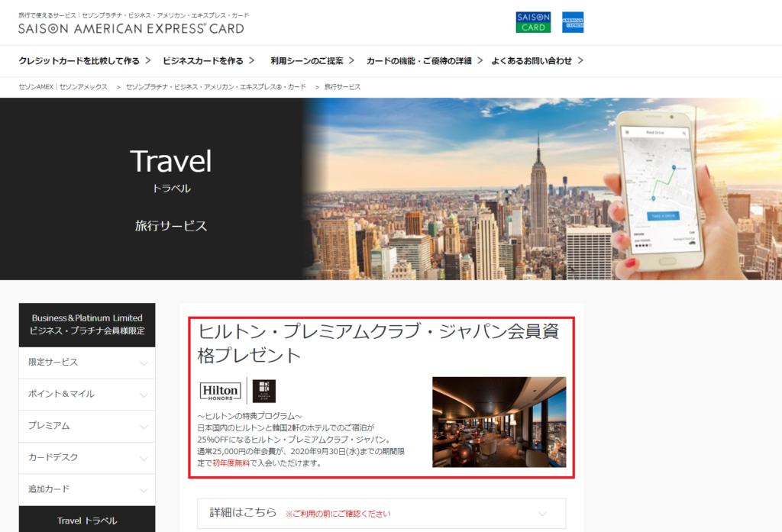Expand the プレミアム sidebar section

86,426
